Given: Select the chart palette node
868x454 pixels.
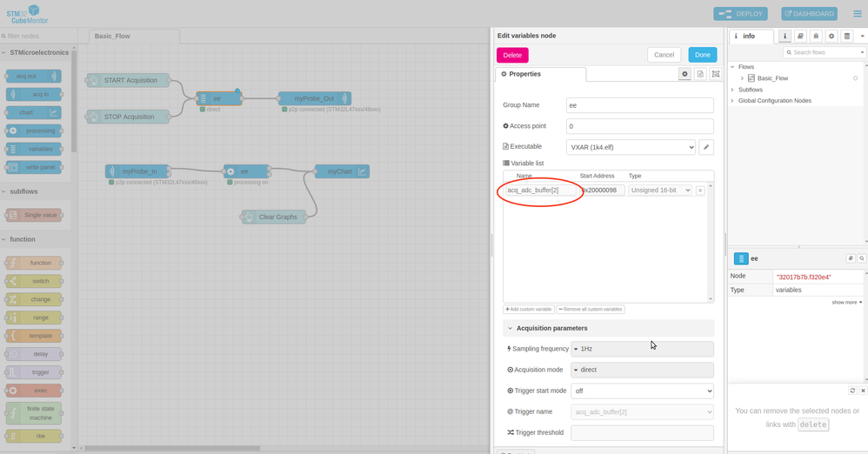Looking at the screenshot, I should 34,112.
